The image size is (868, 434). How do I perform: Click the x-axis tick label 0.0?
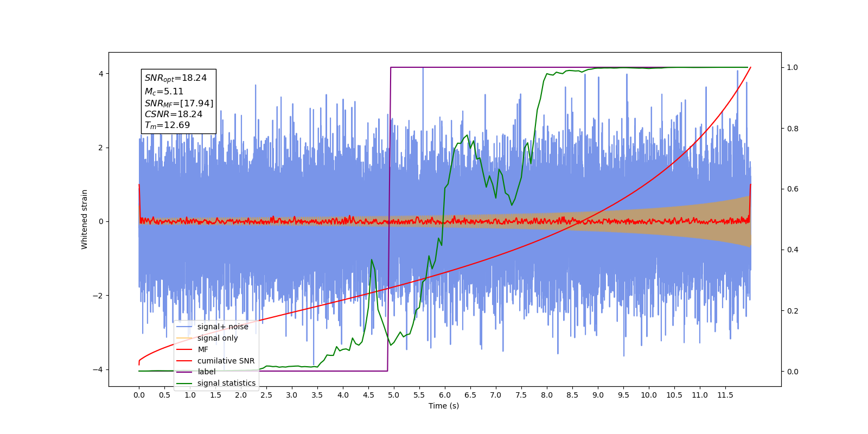tap(139, 395)
